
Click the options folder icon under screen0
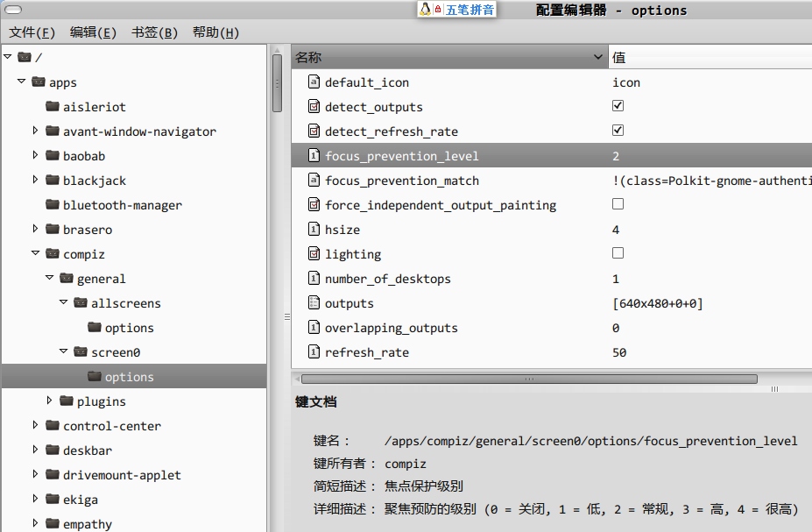pos(95,376)
